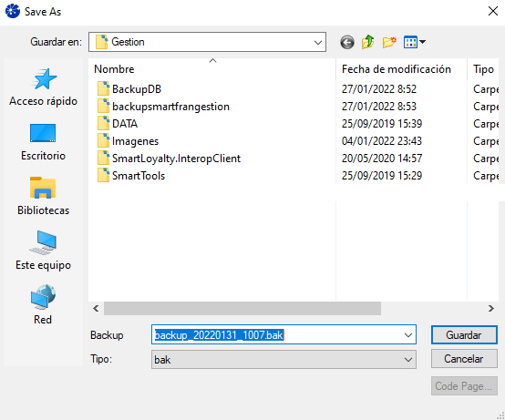
Task: Click the Guardar button
Action: pyautogui.click(x=464, y=335)
